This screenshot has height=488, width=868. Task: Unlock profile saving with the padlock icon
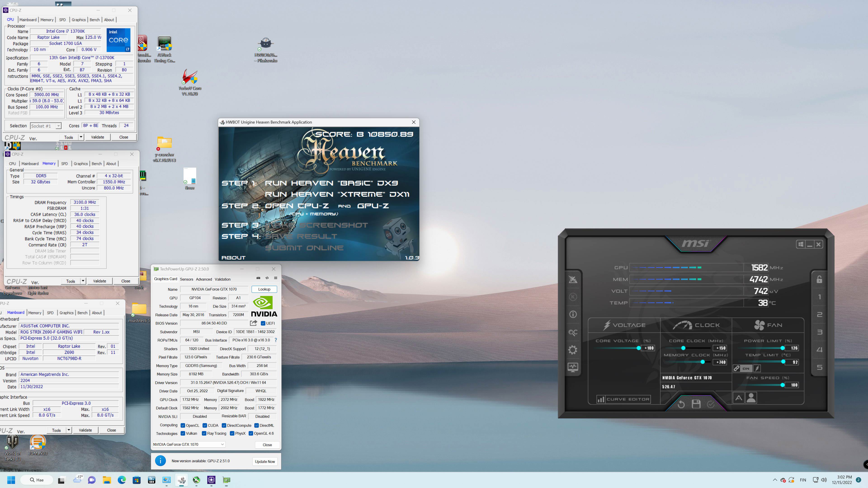pos(819,279)
